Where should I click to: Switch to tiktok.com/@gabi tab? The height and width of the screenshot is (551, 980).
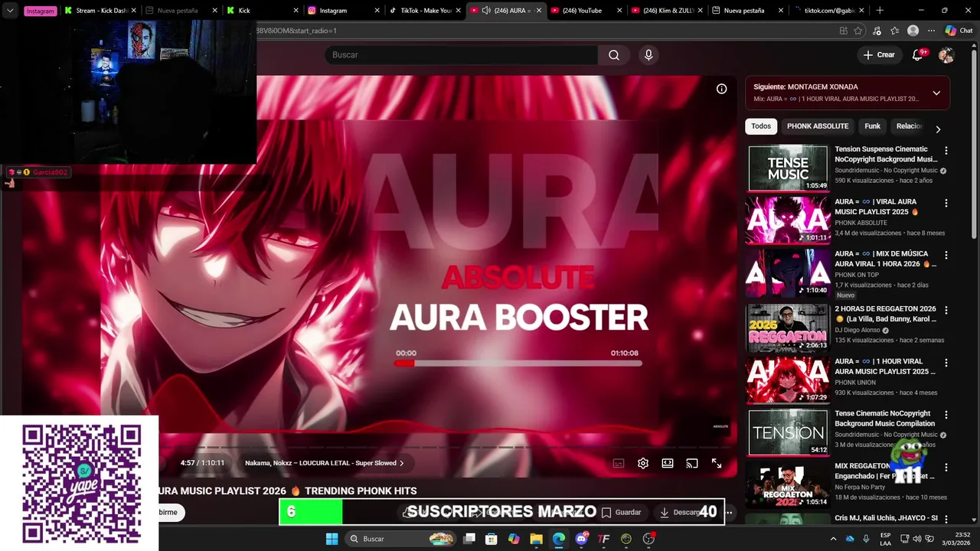(829, 11)
